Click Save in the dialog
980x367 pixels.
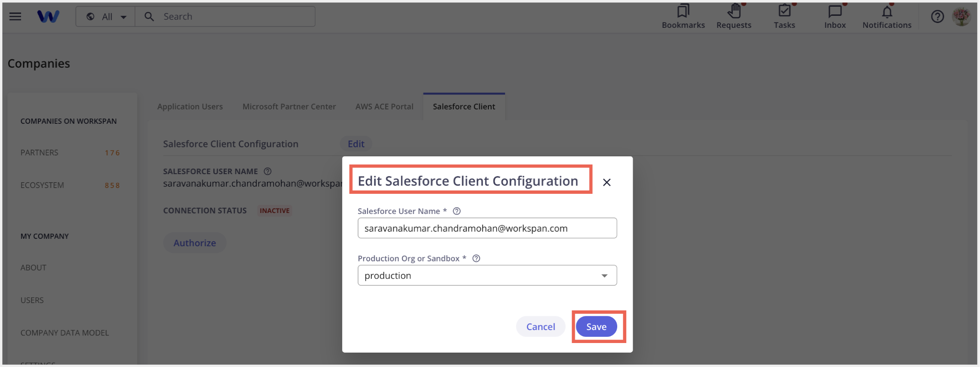(596, 327)
